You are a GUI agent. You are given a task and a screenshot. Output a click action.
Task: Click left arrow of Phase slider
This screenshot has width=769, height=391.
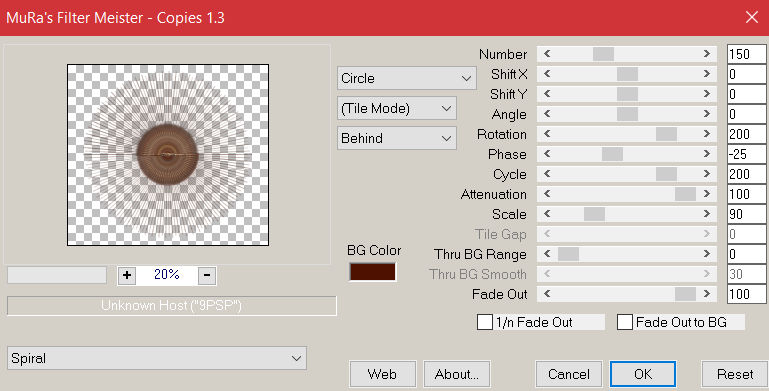coord(547,154)
